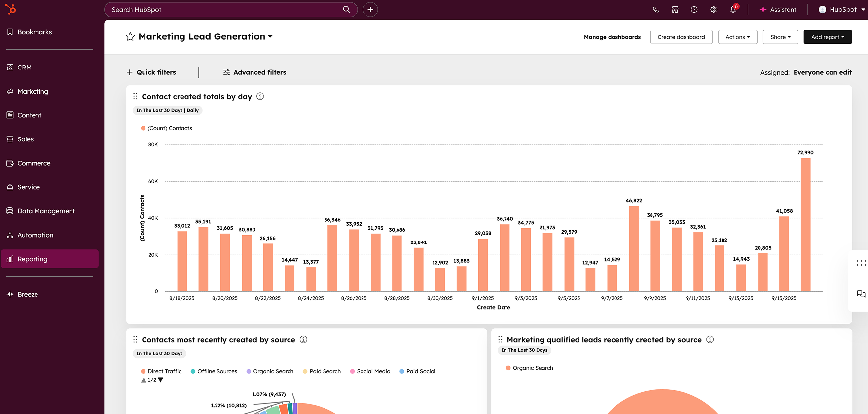
Task: Add Quick filters
Action: (151, 72)
